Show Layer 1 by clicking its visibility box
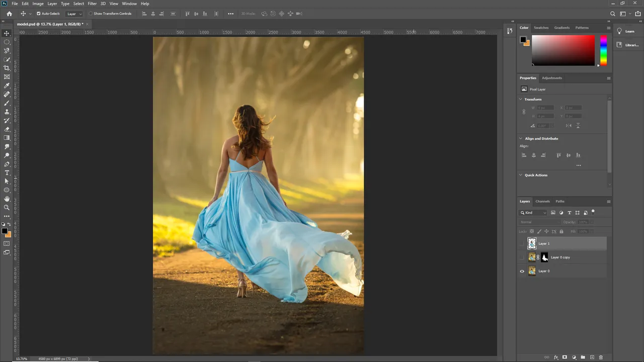 (522, 244)
